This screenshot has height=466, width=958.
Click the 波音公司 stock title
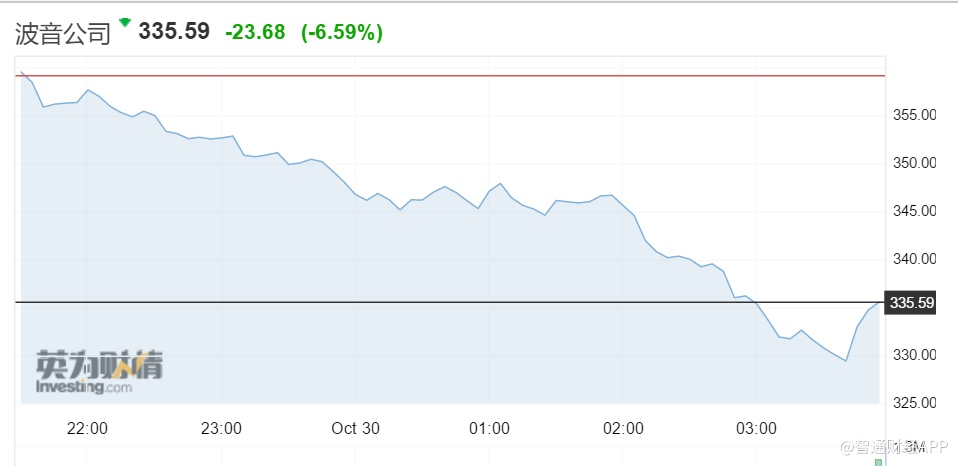click(x=62, y=33)
